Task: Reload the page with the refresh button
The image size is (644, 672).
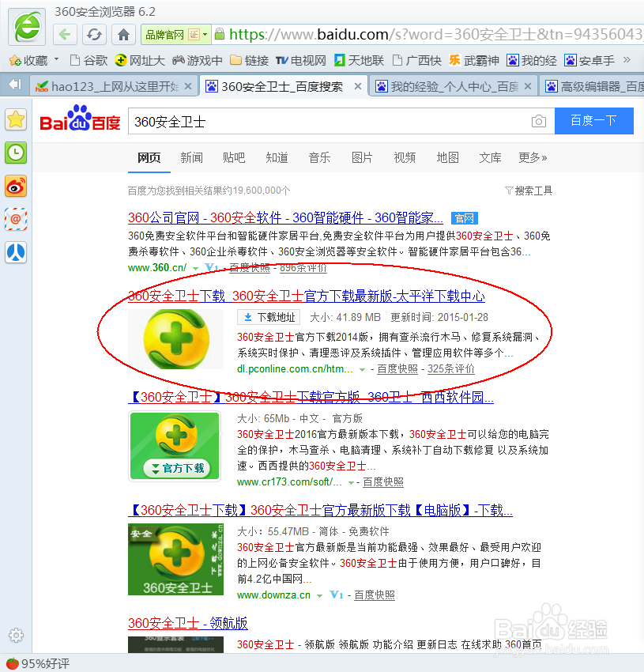Action: pyautogui.click(x=94, y=34)
